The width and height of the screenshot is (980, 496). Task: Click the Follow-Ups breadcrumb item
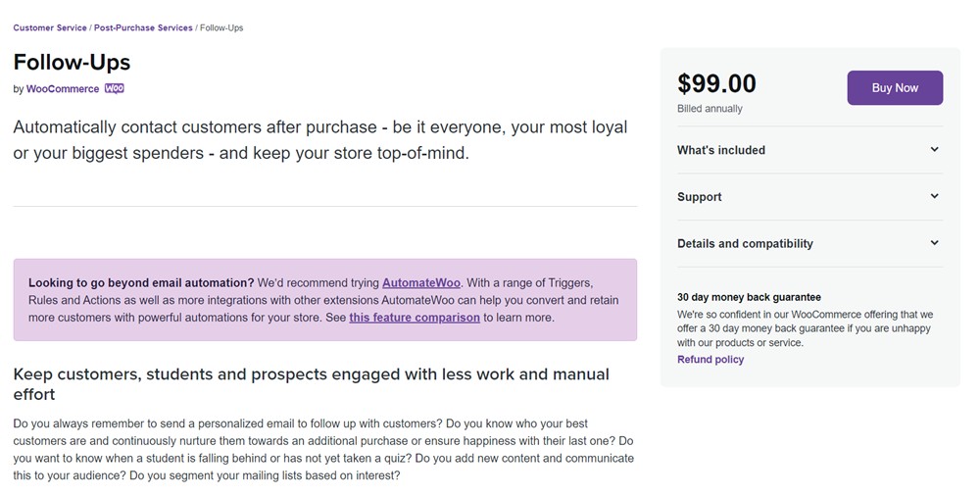[221, 27]
